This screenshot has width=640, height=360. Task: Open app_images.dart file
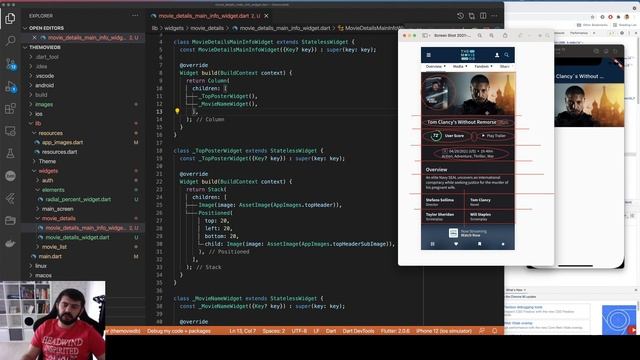pyautogui.click(x=62, y=142)
